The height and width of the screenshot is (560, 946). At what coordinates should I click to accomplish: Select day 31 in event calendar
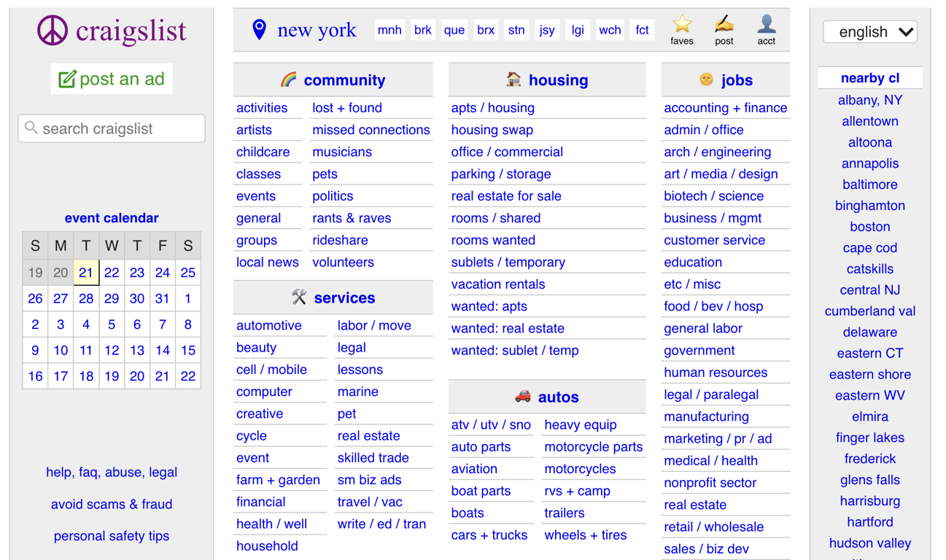click(162, 298)
